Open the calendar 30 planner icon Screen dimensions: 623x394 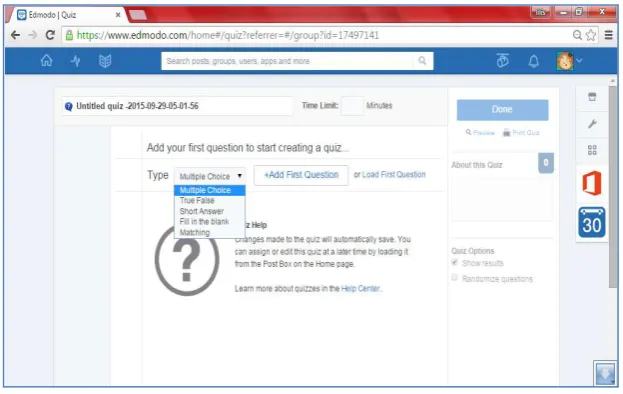(592, 222)
